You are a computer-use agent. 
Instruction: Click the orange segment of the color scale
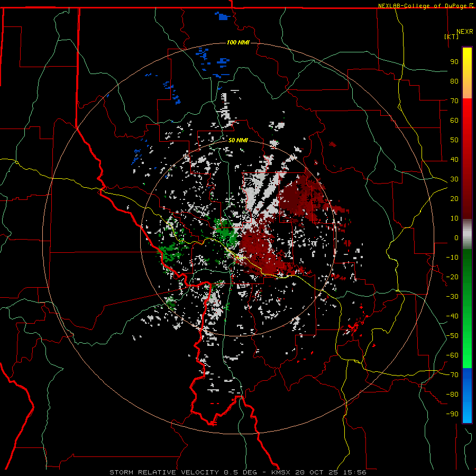[x=467, y=88]
